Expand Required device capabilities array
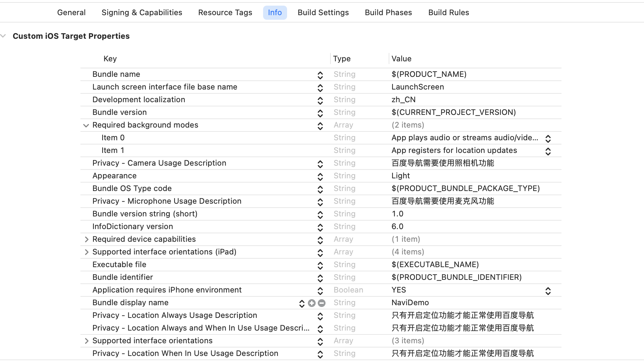This screenshot has height=363, width=644. click(x=86, y=239)
